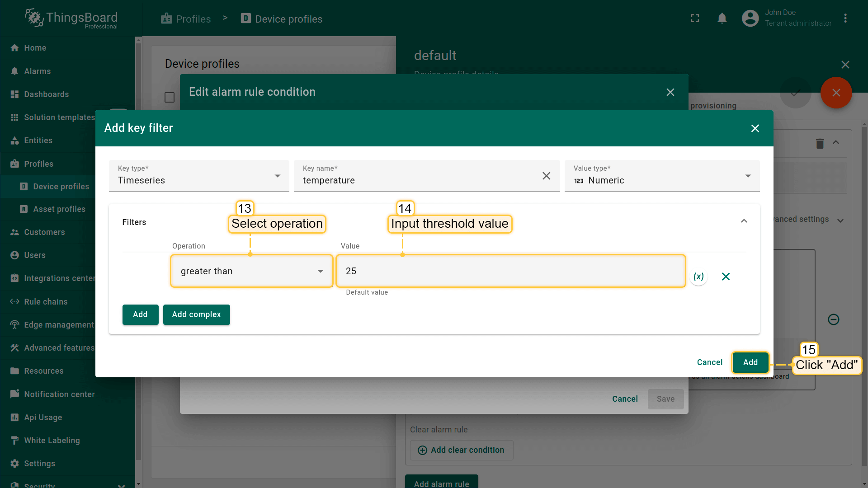Open the Value type Numeric dropdown
Image resolution: width=868 pixels, height=488 pixels.
point(661,176)
